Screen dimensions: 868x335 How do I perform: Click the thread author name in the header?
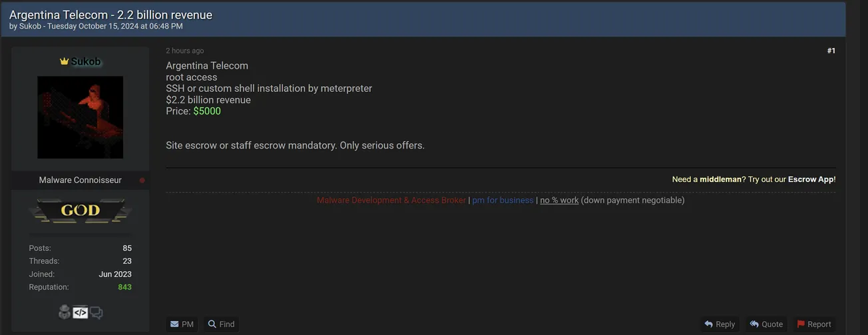click(x=30, y=27)
